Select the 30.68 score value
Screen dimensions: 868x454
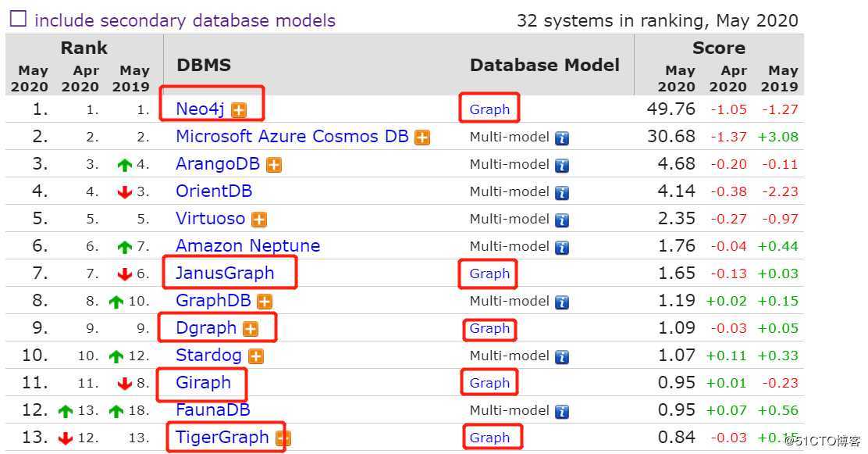pyautogui.click(x=671, y=137)
